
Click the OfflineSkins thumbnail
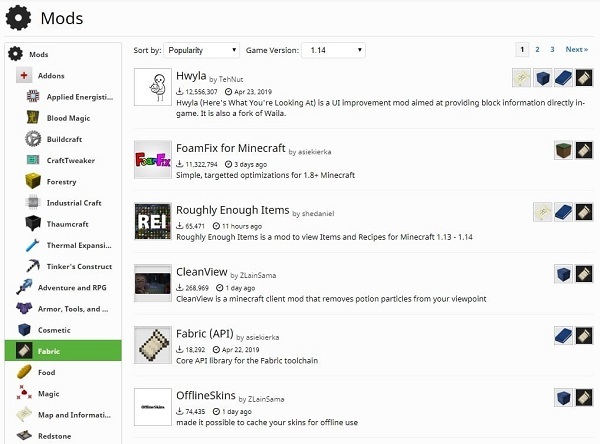(153, 407)
